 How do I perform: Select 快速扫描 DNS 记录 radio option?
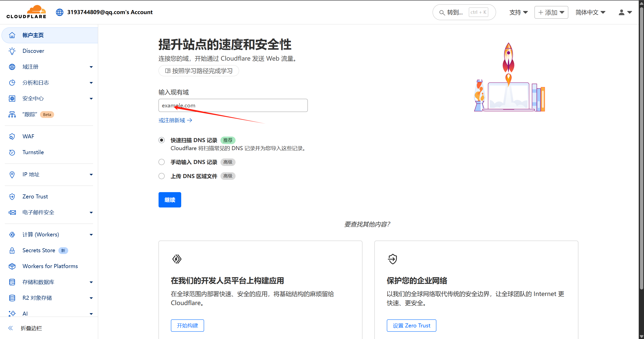click(x=162, y=140)
